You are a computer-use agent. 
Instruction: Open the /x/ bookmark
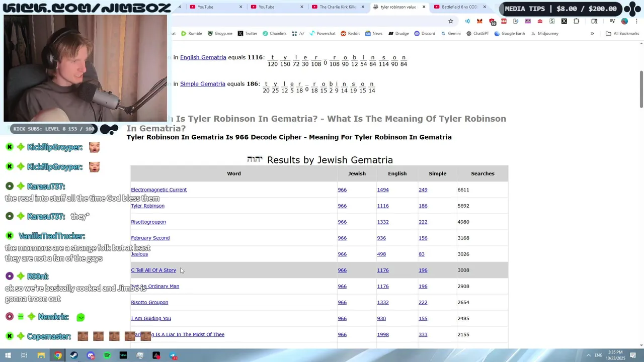coord(298,34)
